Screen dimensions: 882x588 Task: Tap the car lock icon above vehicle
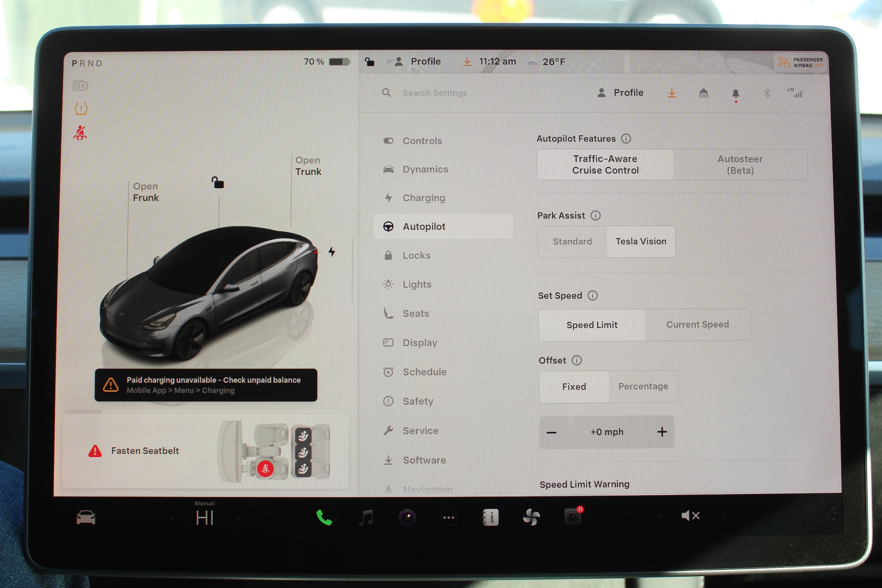click(218, 183)
